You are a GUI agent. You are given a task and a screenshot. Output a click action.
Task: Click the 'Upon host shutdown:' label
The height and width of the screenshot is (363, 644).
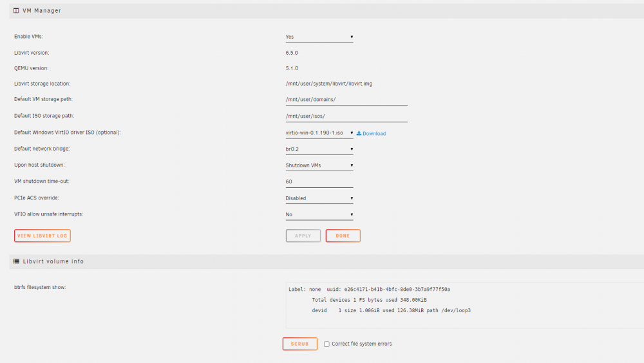(39, 165)
